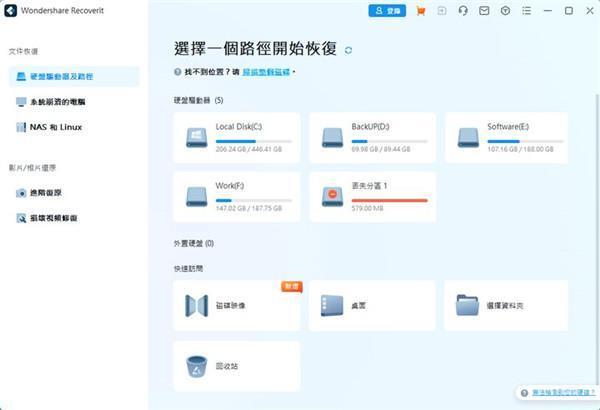Click the 579.00 MB size text
The height and width of the screenshot is (410, 600).
tap(367, 208)
